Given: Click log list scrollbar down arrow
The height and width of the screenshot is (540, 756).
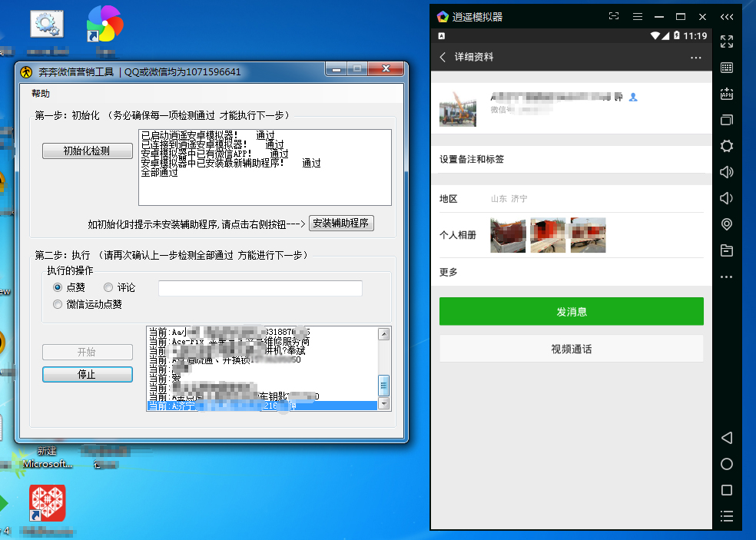Looking at the screenshot, I should click(384, 403).
